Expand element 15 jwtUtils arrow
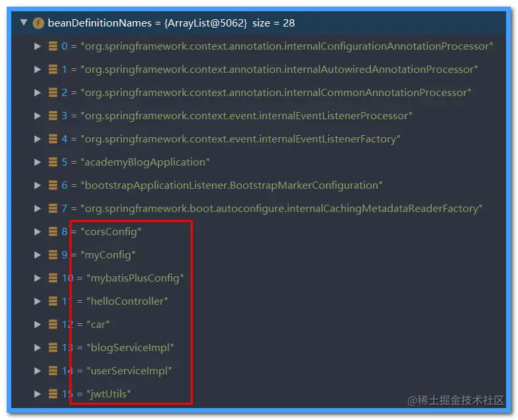This screenshot has width=518, height=420. tap(38, 394)
